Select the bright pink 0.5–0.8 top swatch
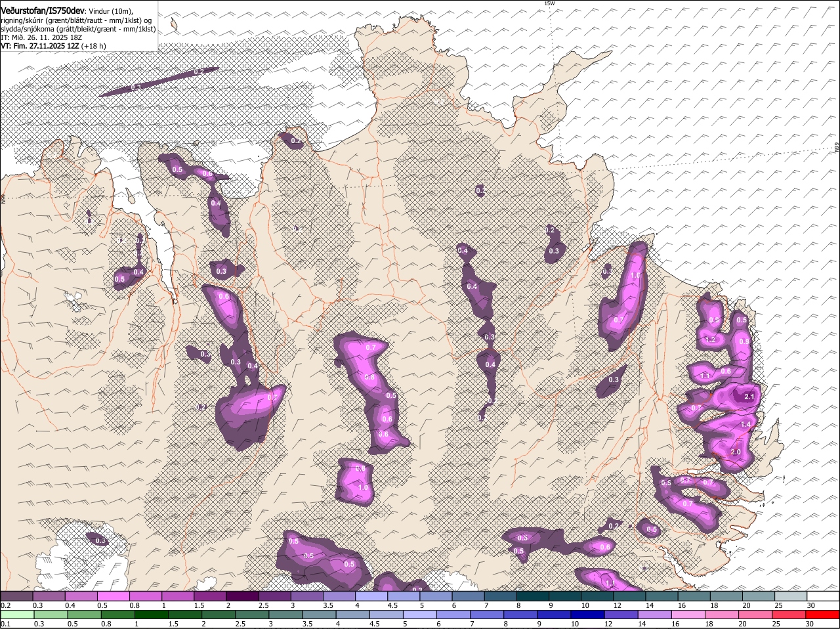Image resolution: width=840 pixels, height=629 pixels. [114, 596]
